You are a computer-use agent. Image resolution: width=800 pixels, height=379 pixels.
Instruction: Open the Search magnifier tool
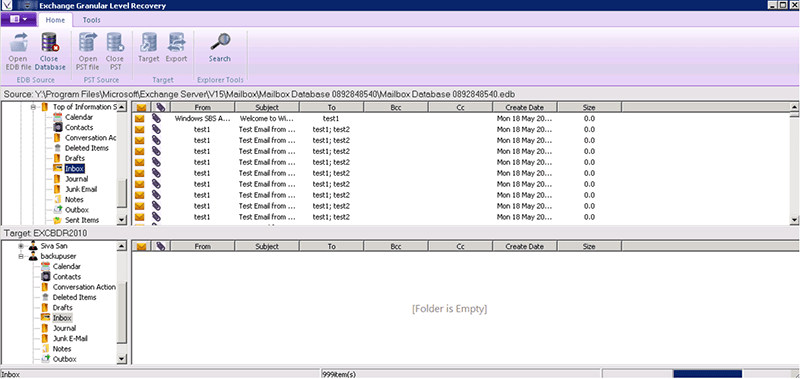(220, 42)
